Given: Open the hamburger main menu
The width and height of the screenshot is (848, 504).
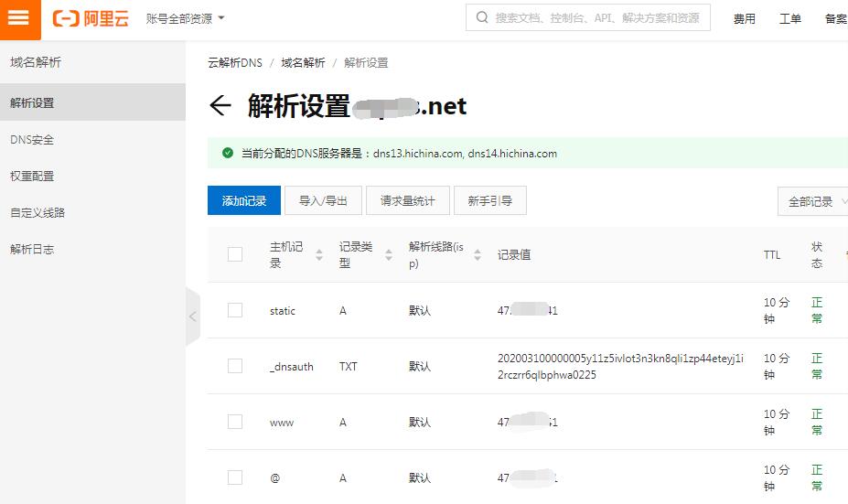Looking at the screenshot, I should tap(19, 18).
